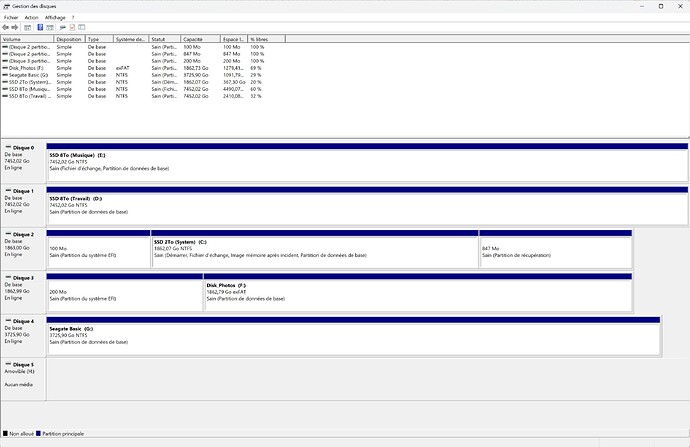Viewport: 690px width, 447px height.
Task: Click the 'Non alloué' legend label
Action: click(x=22, y=433)
